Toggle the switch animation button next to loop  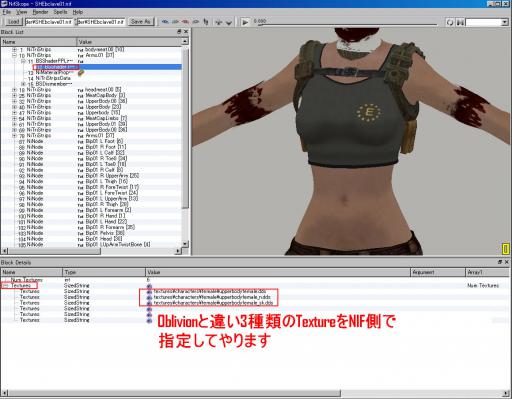pyautogui.click(x=460, y=22)
